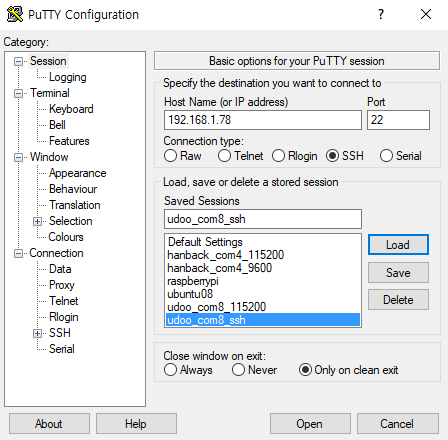Collapse the Terminal tree node
Screen dimensions: 448x440
coord(19,93)
